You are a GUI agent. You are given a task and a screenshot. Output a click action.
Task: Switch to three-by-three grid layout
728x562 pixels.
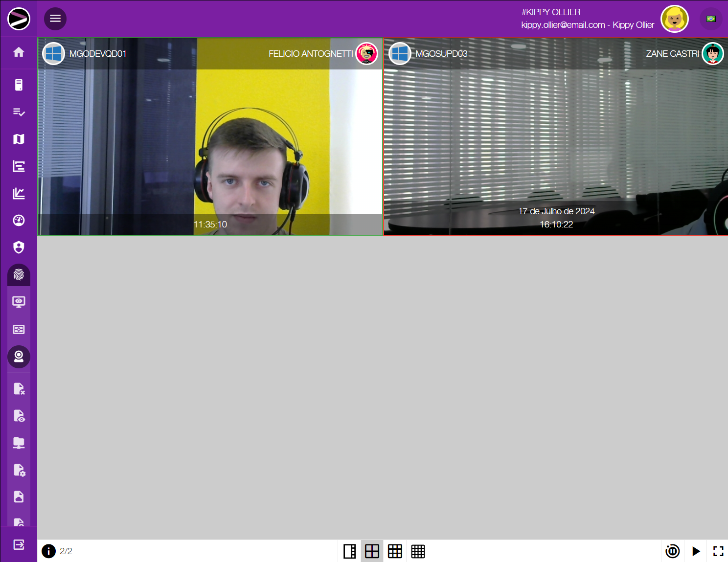(395, 551)
